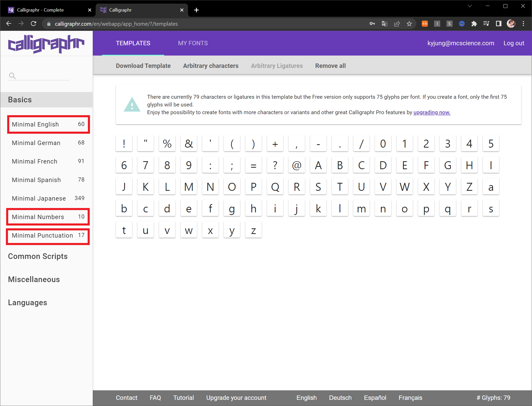Screen dimensions: 532x406
Task: Select the @ character tile
Action: click(x=297, y=165)
